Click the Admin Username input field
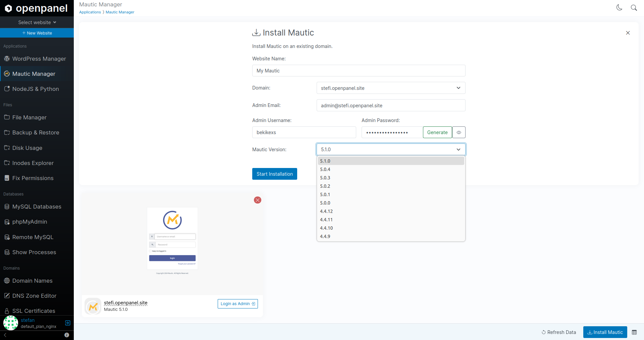Screen dimensions: 644x340 pos(304,132)
